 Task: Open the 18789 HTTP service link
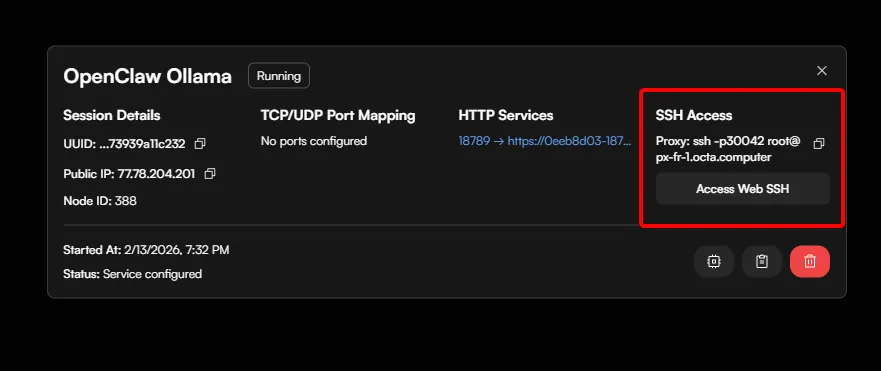pyautogui.click(x=544, y=141)
